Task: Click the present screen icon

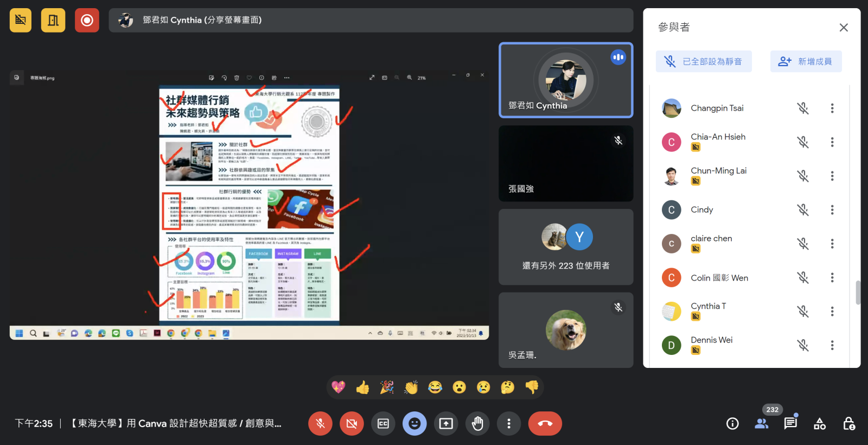Action: click(x=446, y=424)
